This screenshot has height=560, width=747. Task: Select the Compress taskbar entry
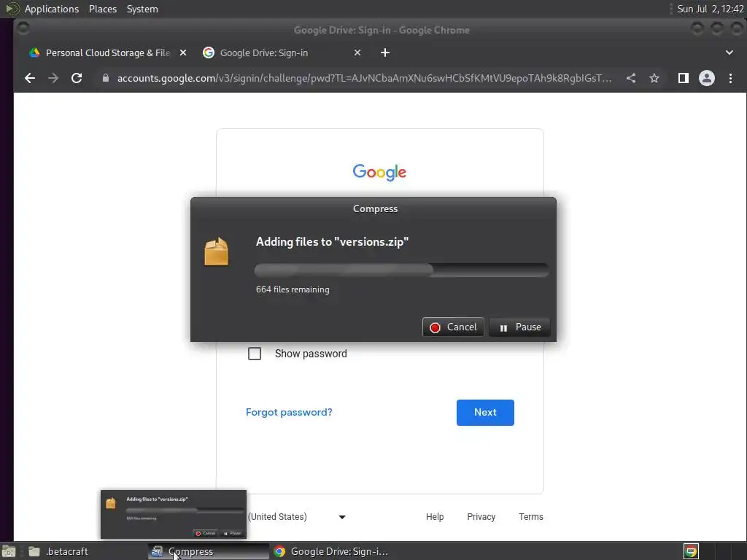coord(208,552)
